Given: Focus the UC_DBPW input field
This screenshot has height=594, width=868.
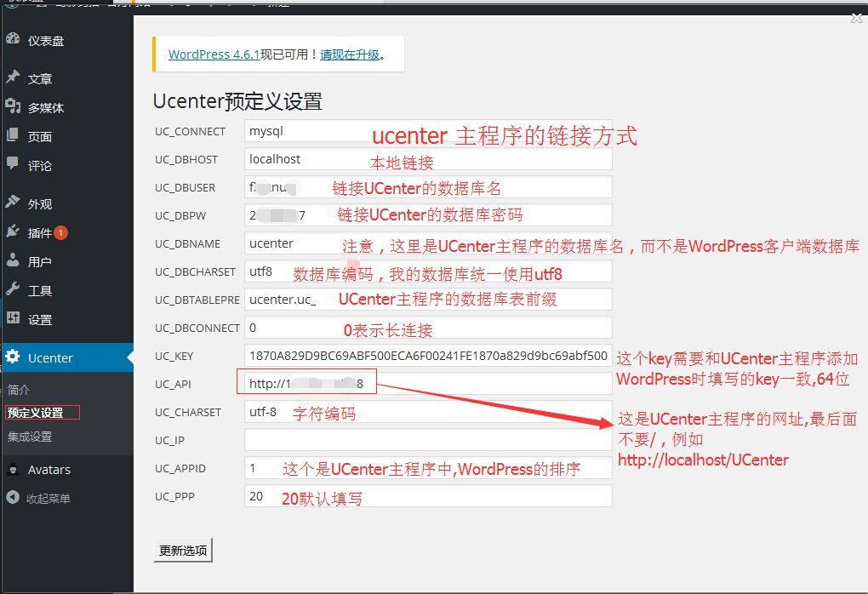Looking at the screenshot, I should [428, 215].
